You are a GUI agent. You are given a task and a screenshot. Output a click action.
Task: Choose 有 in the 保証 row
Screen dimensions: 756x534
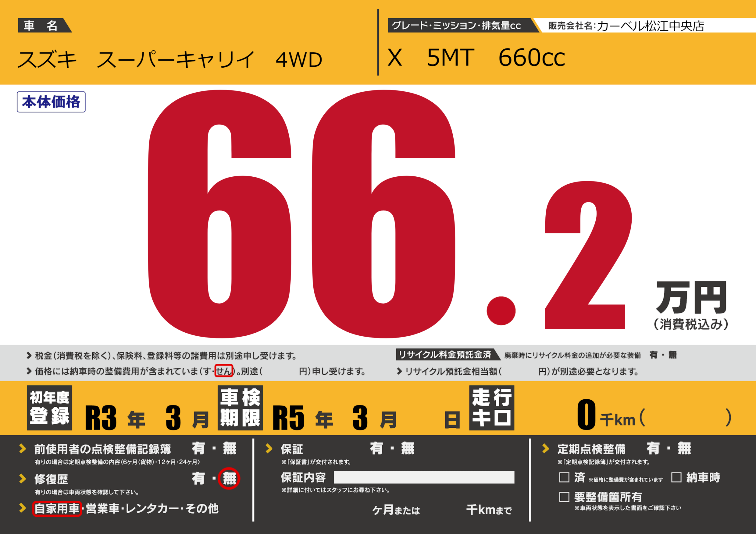[376, 448]
